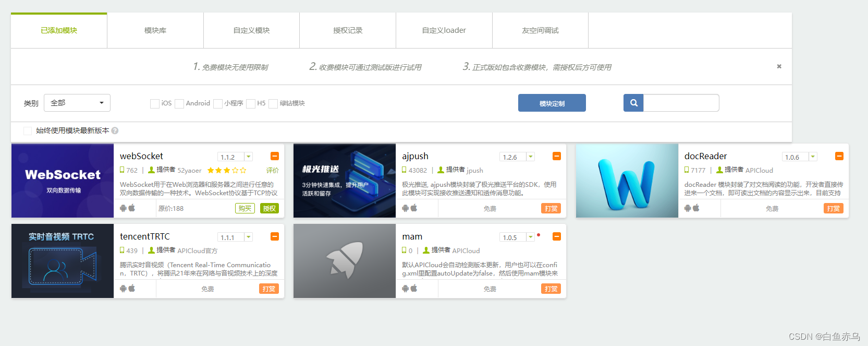This screenshot has height=346, width=868.
Task: Click the Android icon on mam card
Action: [x=405, y=289]
